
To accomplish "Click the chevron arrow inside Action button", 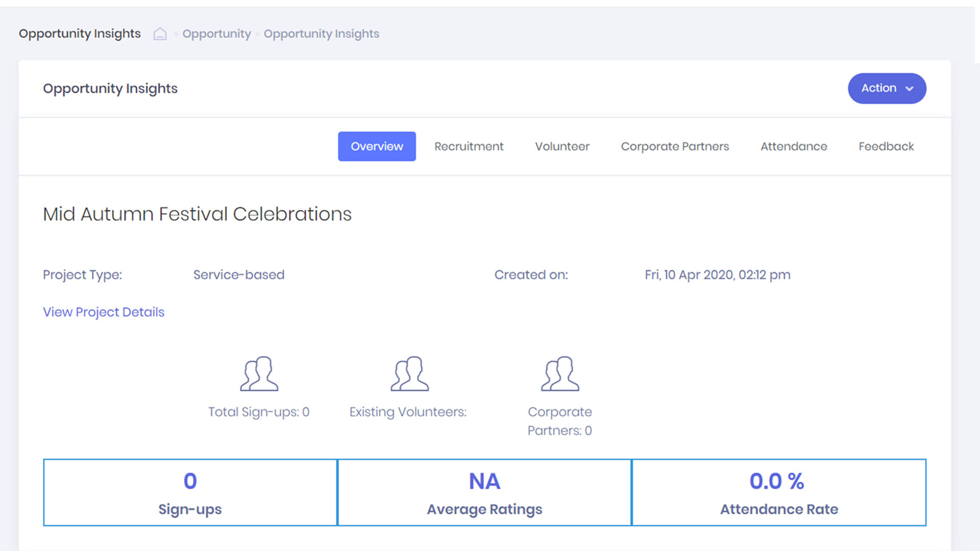I will point(909,89).
